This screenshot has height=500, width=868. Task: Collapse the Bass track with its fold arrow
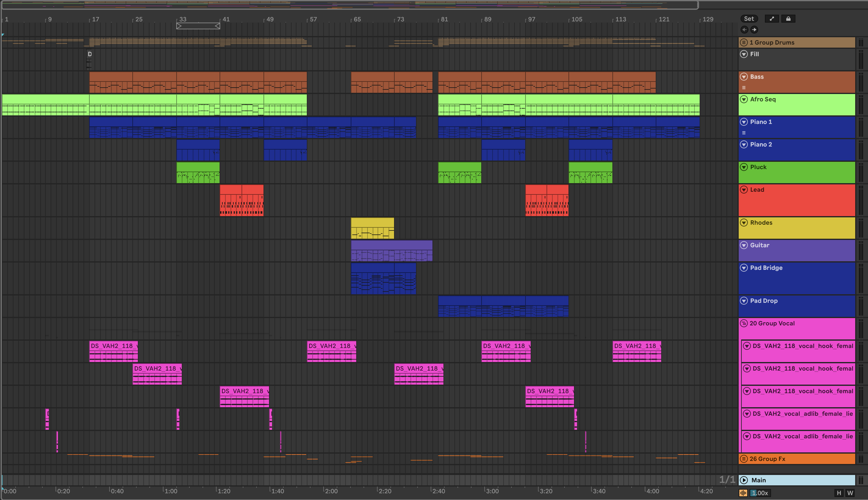(x=744, y=77)
